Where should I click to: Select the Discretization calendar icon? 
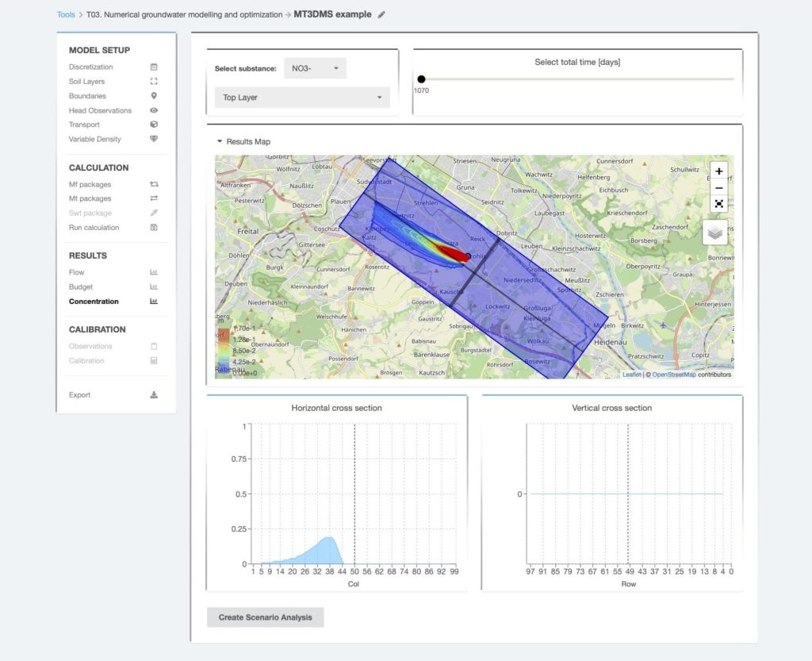pos(154,67)
